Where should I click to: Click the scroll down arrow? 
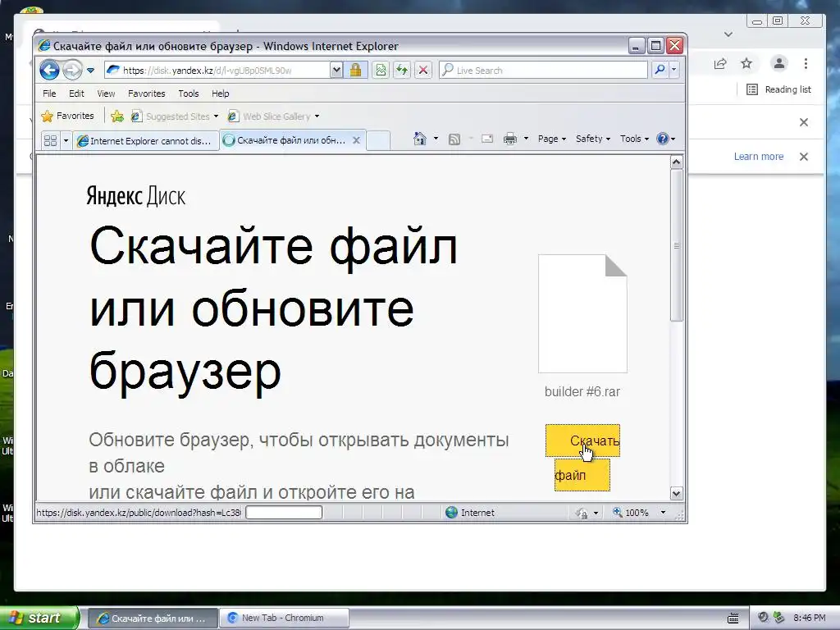point(676,493)
